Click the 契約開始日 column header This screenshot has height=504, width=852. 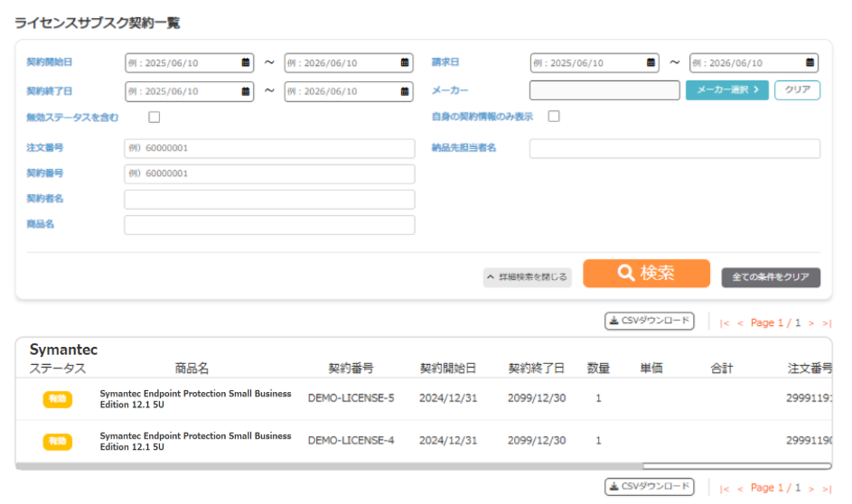coord(448,369)
